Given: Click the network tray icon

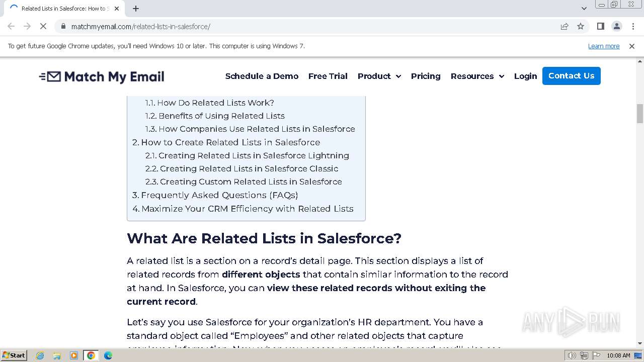Looking at the screenshot, I should pos(584,355).
